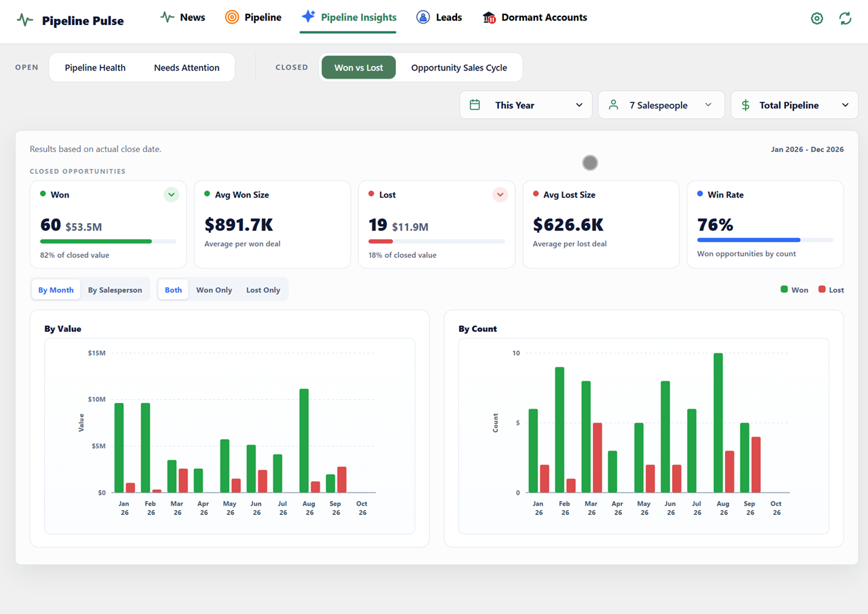
Task: Click the person icon in salespeople filter
Action: click(x=614, y=105)
